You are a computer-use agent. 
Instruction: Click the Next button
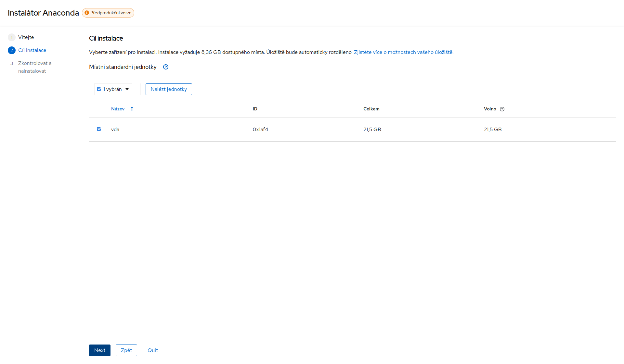[99, 350]
